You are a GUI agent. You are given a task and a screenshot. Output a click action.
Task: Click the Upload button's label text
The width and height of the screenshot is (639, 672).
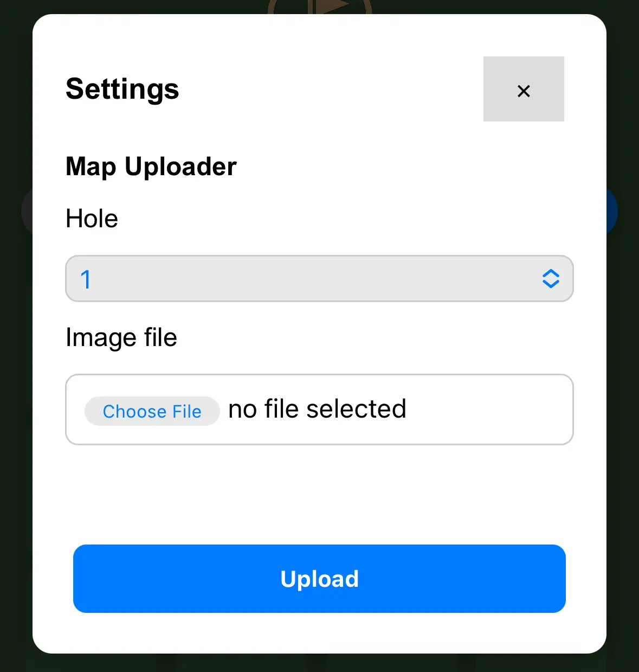click(319, 579)
